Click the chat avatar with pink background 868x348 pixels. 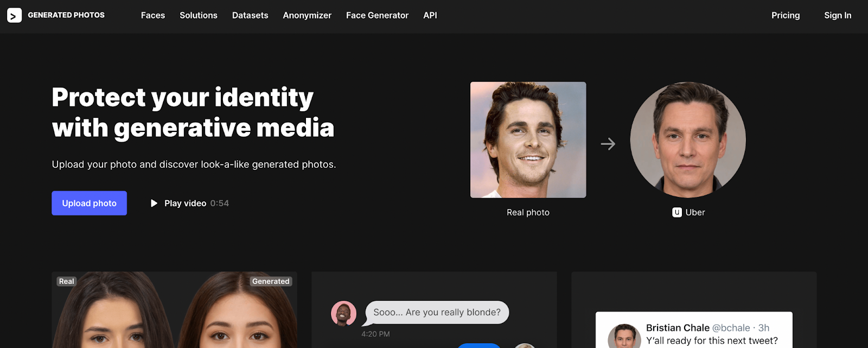click(x=343, y=313)
